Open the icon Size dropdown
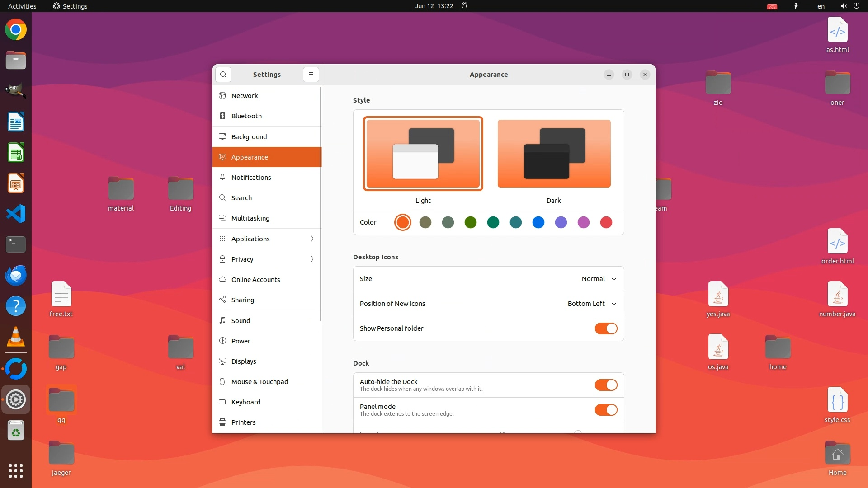 [599, 279]
